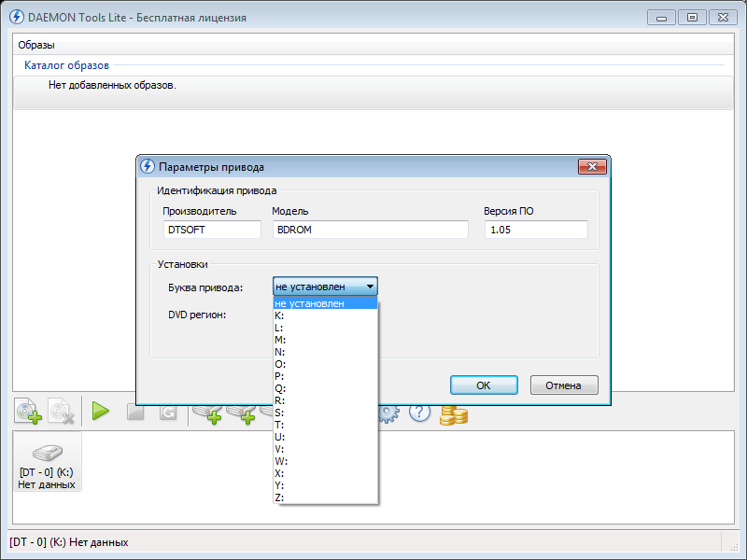Screen dimensions: 747x560
Task: Click the gray remount refresh icon
Action: coord(168,413)
